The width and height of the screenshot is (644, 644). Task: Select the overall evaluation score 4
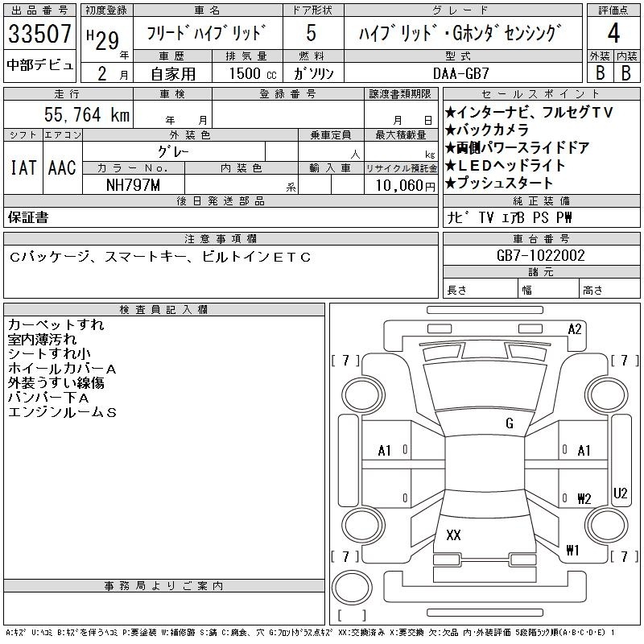click(613, 35)
